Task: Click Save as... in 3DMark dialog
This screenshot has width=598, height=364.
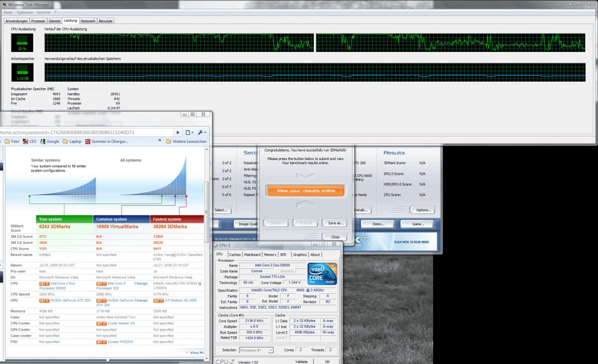Action: pyautogui.click(x=335, y=223)
